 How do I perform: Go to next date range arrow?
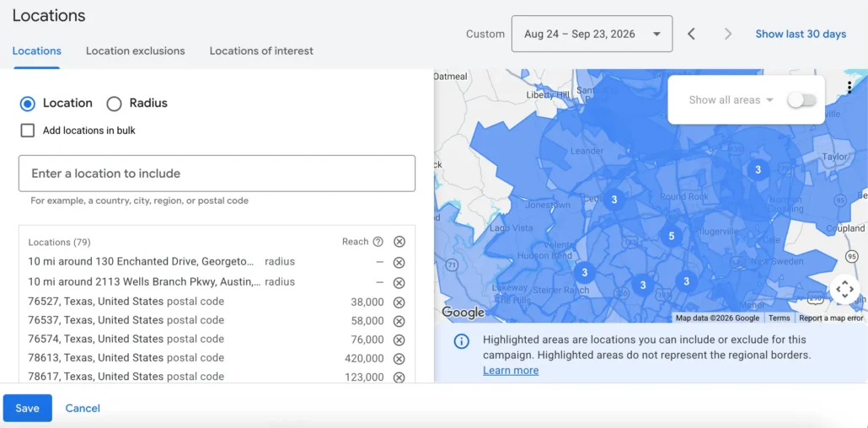(728, 34)
